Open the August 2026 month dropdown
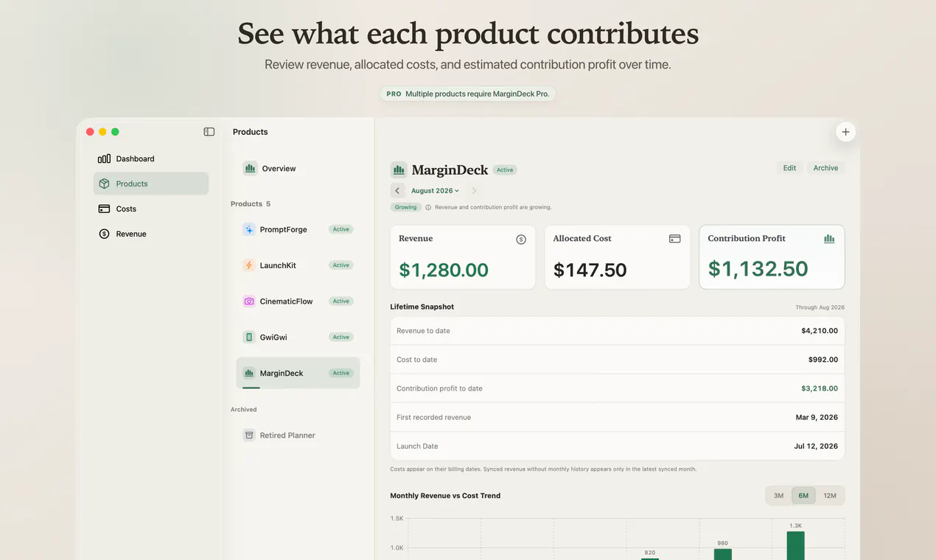 [435, 191]
